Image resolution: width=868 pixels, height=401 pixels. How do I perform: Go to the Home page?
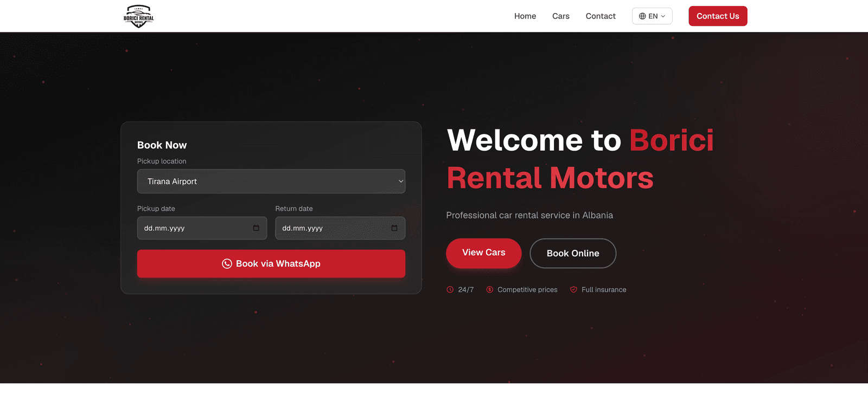click(525, 16)
